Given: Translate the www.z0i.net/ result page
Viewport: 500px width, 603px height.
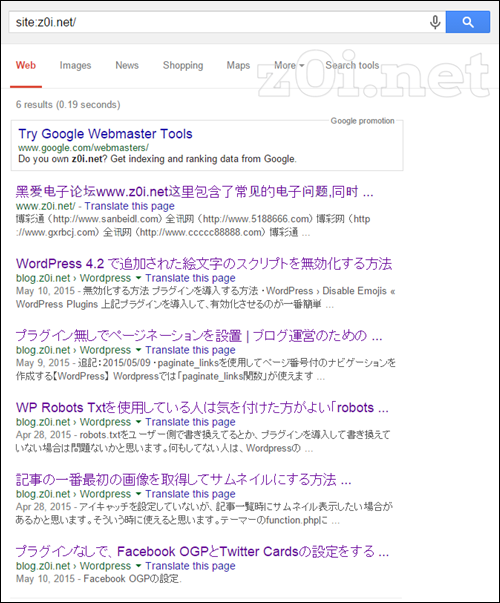Looking at the screenshot, I should pyautogui.click(x=130, y=206).
